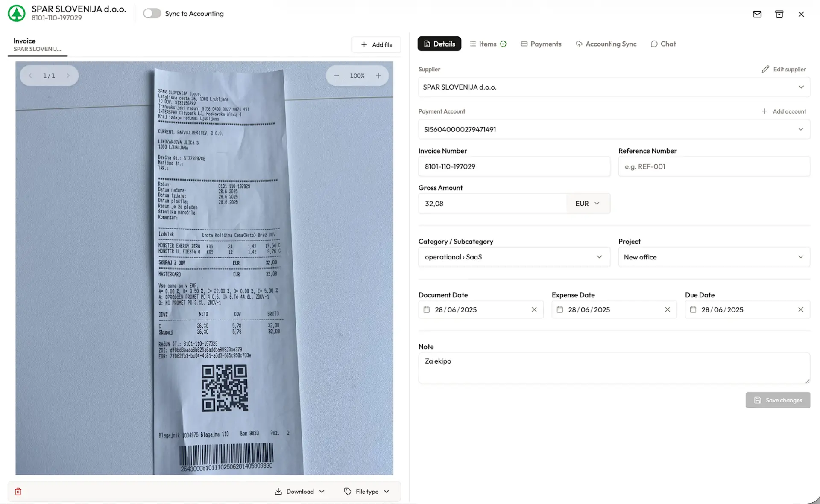Click the SPAR SLOVENIJA d.o.o. header title
The height and width of the screenshot is (504, 820).
coord(79,9)
